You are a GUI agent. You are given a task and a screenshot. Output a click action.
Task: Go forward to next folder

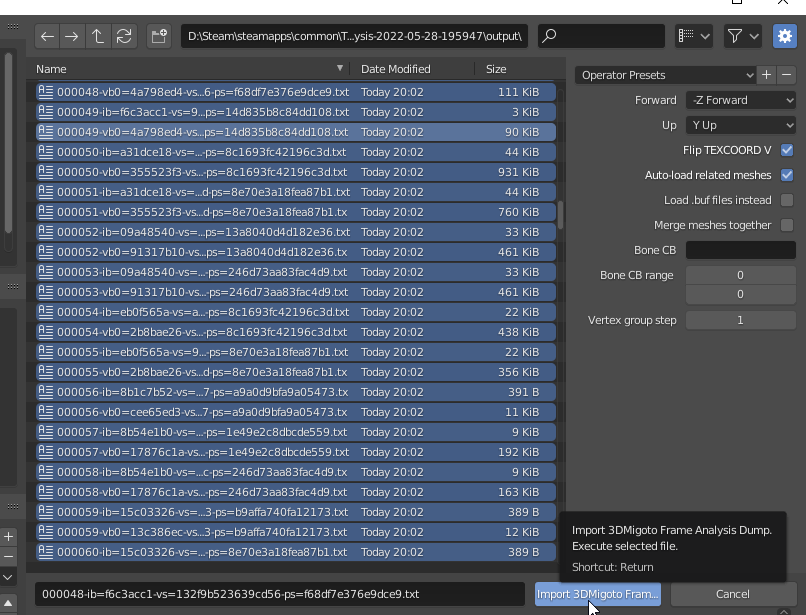point(72,36)
